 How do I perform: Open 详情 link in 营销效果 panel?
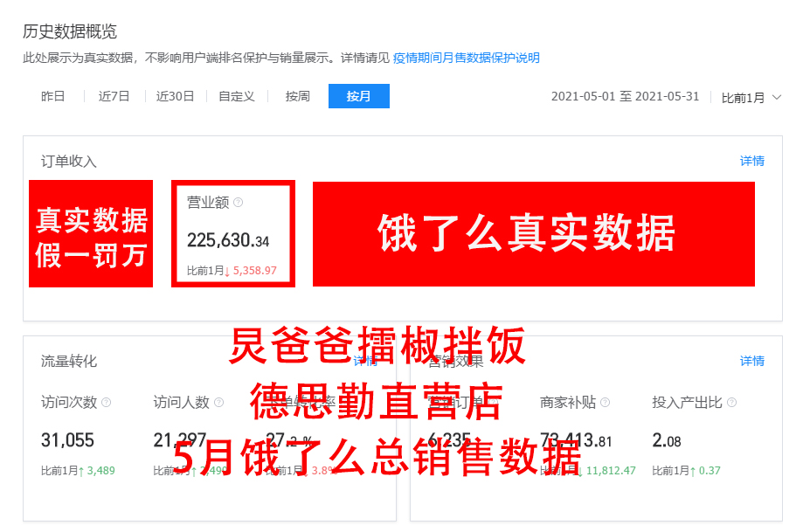click(751, 361)
